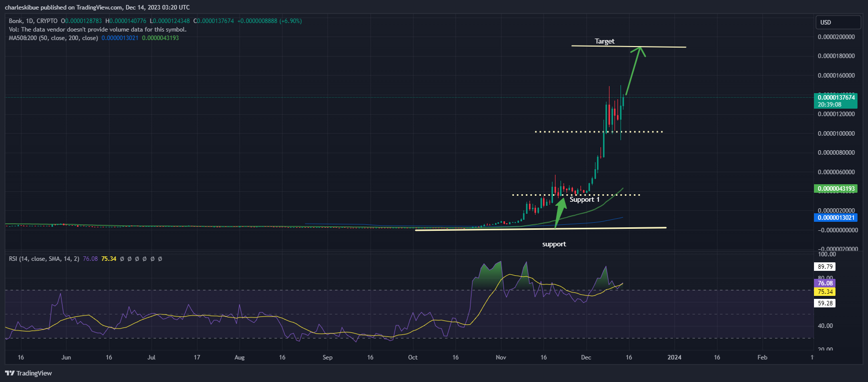Click the +0.0000008888 (+6.90%) change value

click(269, 21)
